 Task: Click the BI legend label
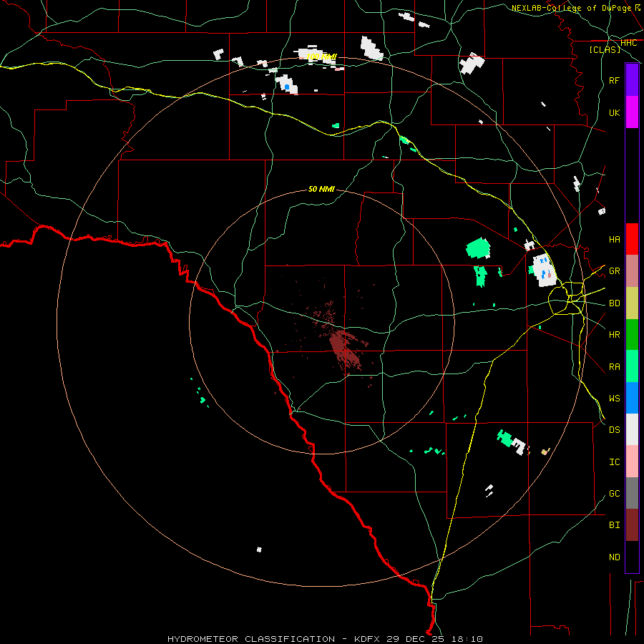point(614,525)
